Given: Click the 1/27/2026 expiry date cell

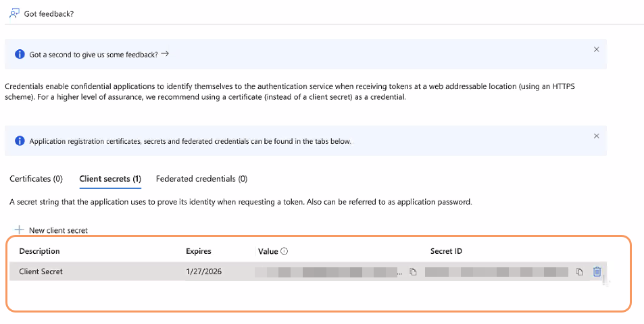Looking at the screenshot, I should [203, 271].
